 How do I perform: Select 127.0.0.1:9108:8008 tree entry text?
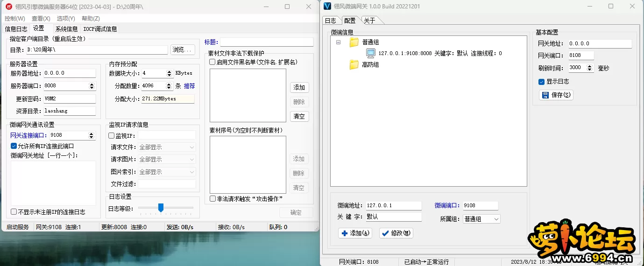click(440, 53)
